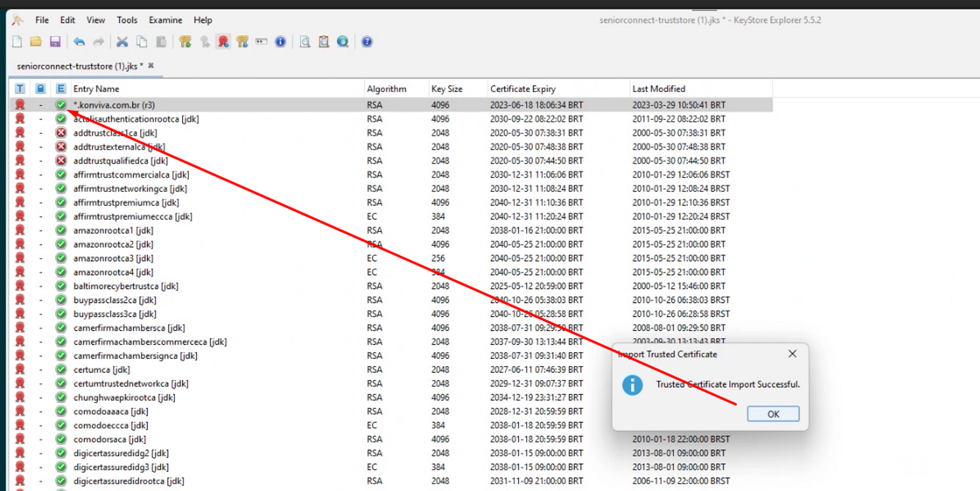
Task: Open the File menu
Action: point(42,20)
